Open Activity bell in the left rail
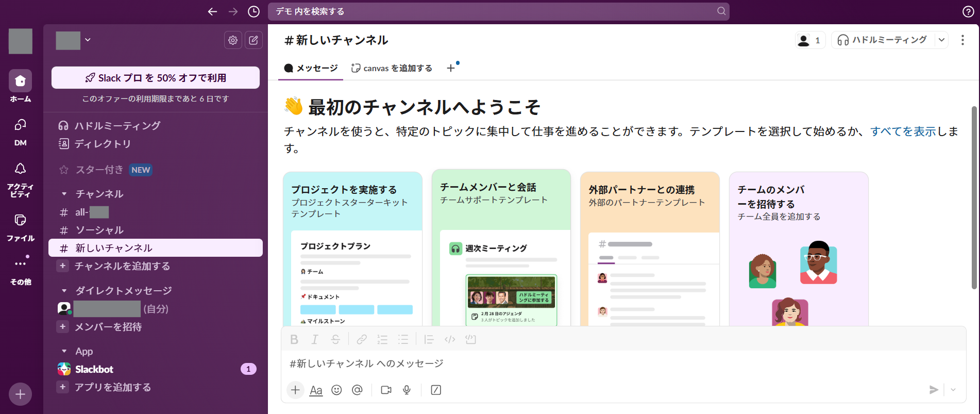Image resolution: width=980 pixels, height=414 pixels. click(20, 179)
